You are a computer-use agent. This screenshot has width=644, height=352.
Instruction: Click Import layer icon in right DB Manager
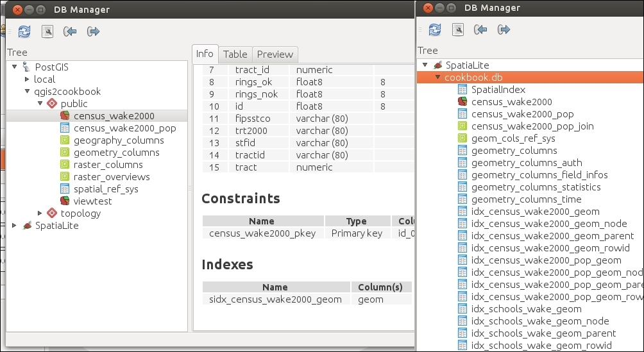[x=480, y=29]
